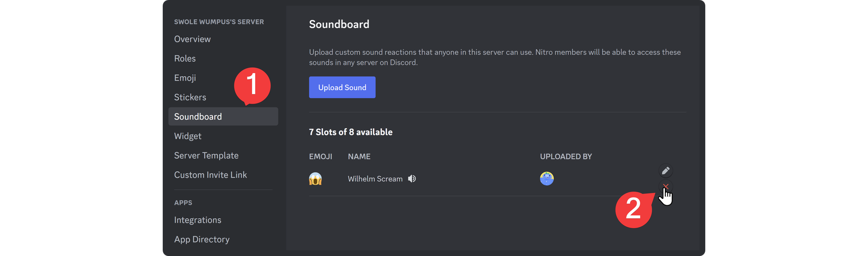Select the Wilhelm Scream row in the sound list
The width and height of the screenshot is (868, 256).
point(434,178)
